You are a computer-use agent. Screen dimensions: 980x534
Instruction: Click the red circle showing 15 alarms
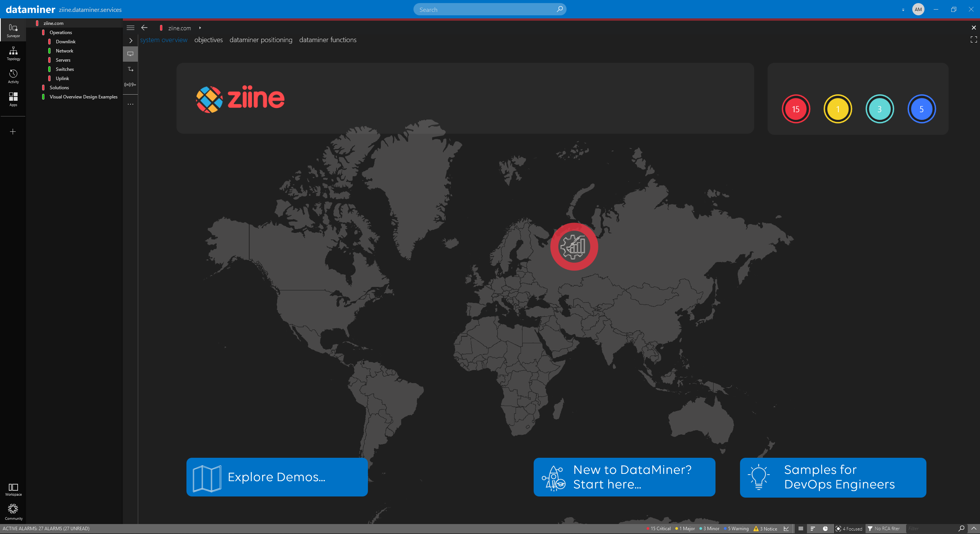(795, 109)
